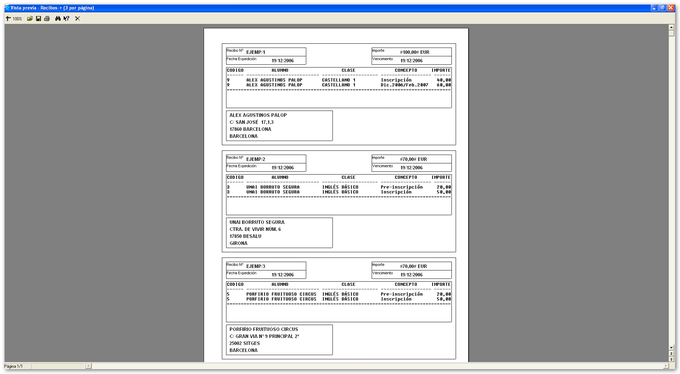Print the receipts with printer icon

pos(47,19)
